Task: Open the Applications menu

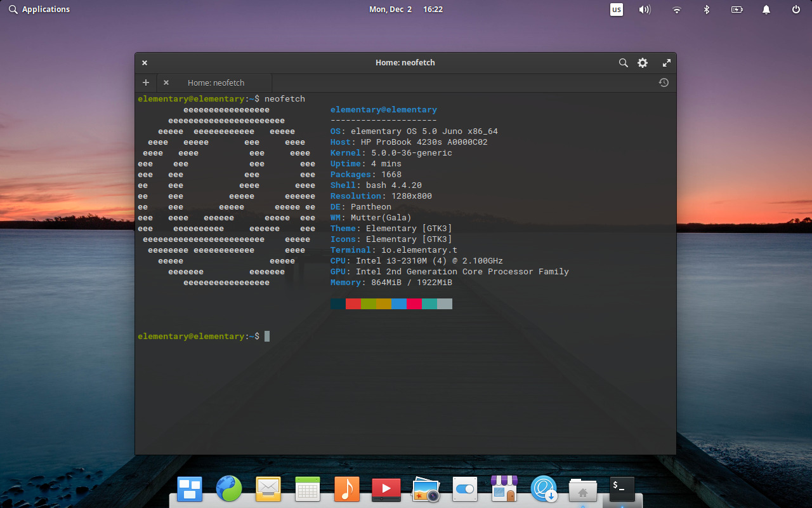Action: coord(39,9)
